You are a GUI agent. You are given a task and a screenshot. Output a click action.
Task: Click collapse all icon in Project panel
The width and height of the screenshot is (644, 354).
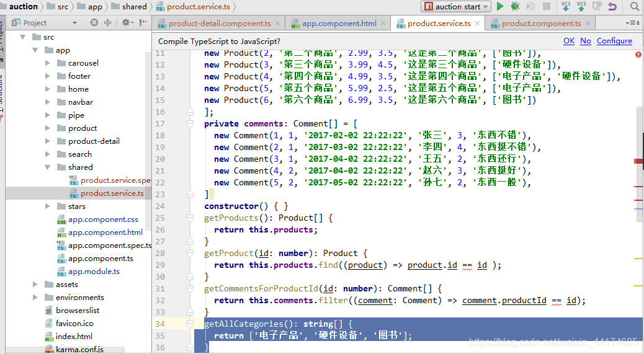click(x=107, y=22)
